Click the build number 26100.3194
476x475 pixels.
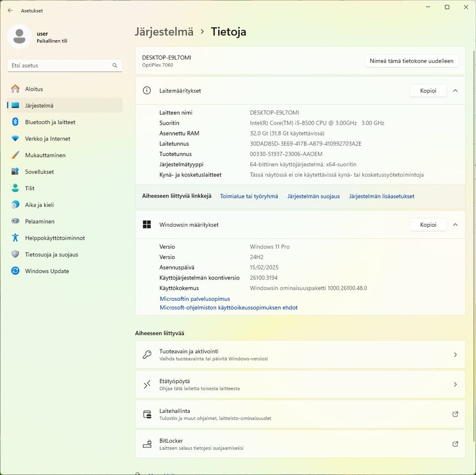click(263, 277)
